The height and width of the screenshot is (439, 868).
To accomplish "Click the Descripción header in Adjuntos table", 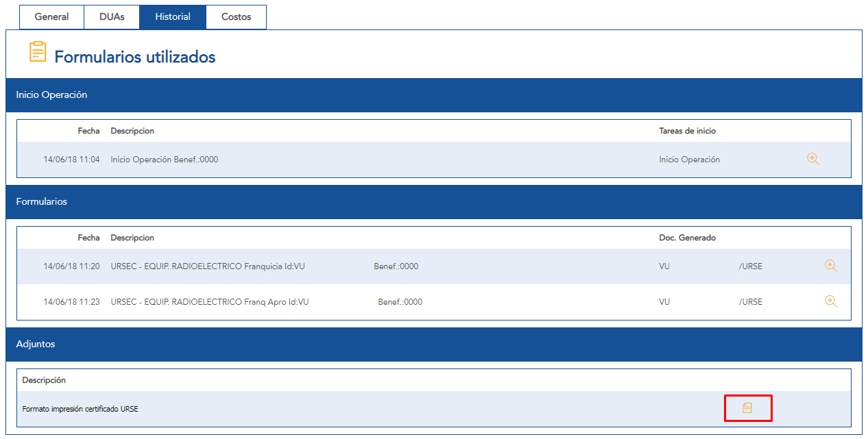I will click(44, 380).
